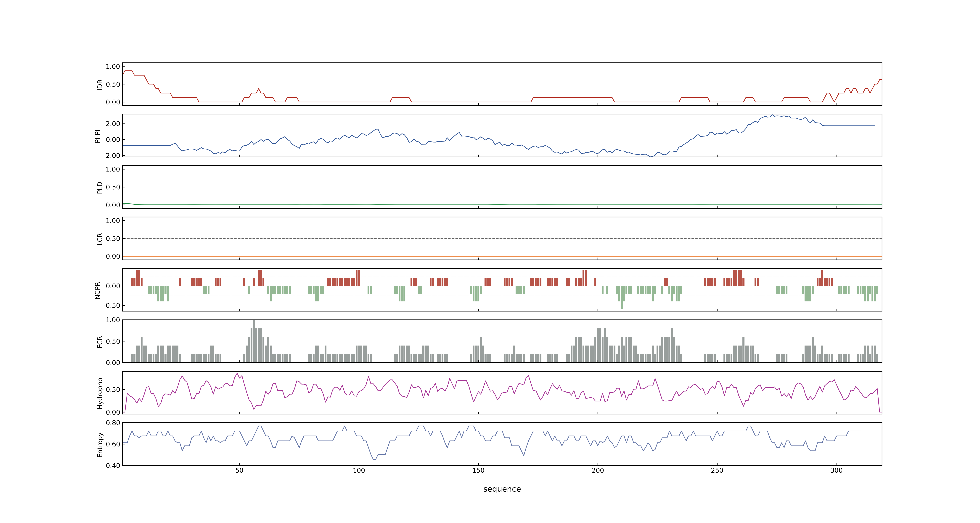This screenshot has height=523, width=980.
Task: Select the x-axis tick label 150
Action: 478,470
